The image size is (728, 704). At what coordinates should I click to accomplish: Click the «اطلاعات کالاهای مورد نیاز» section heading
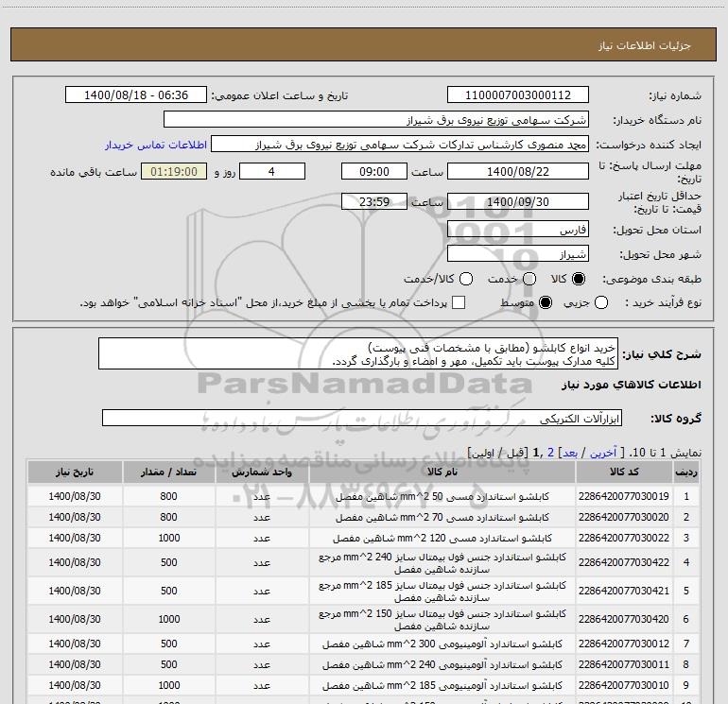pyautogui.click(x=631, y=385)
